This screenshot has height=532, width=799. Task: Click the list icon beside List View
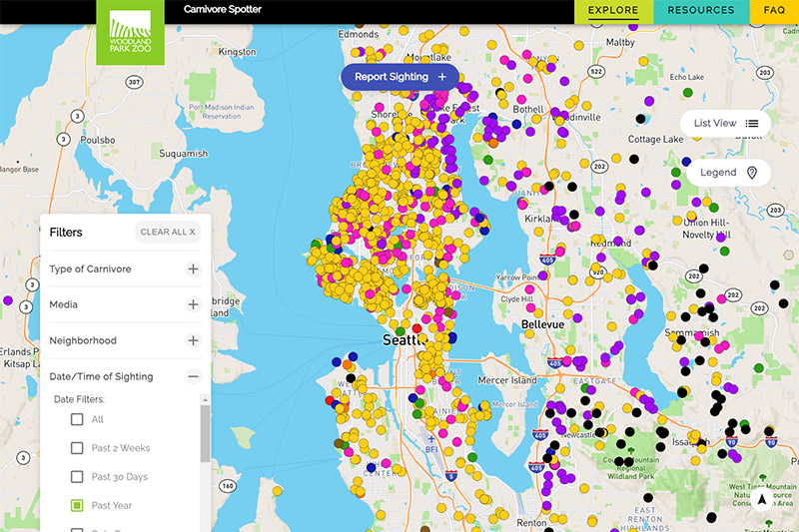click(x=752, y=123)
